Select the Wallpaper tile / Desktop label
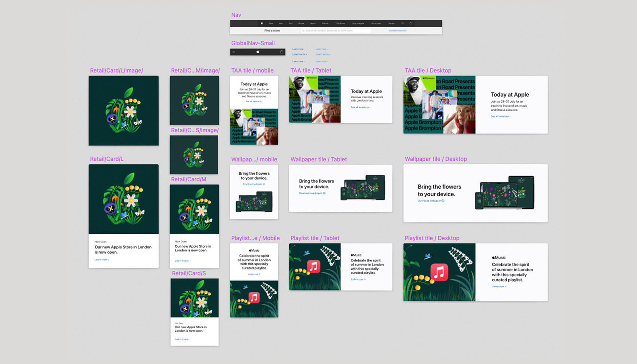The image size is (637, 364). (x=436, y=159)
